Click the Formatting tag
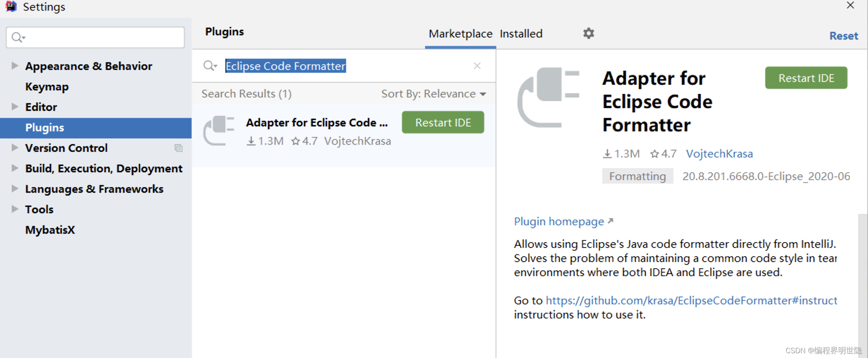868x358 pixels. [637, 176]
